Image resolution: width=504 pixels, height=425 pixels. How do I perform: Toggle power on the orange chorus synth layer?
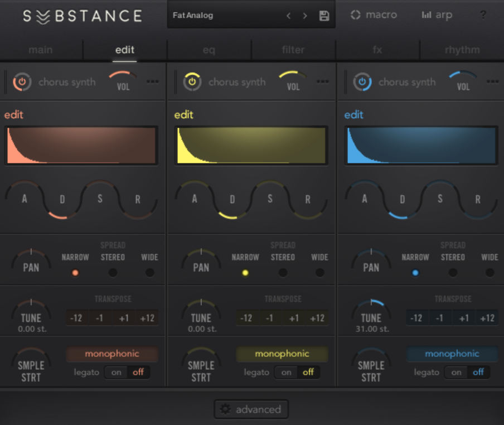(22, 82)
